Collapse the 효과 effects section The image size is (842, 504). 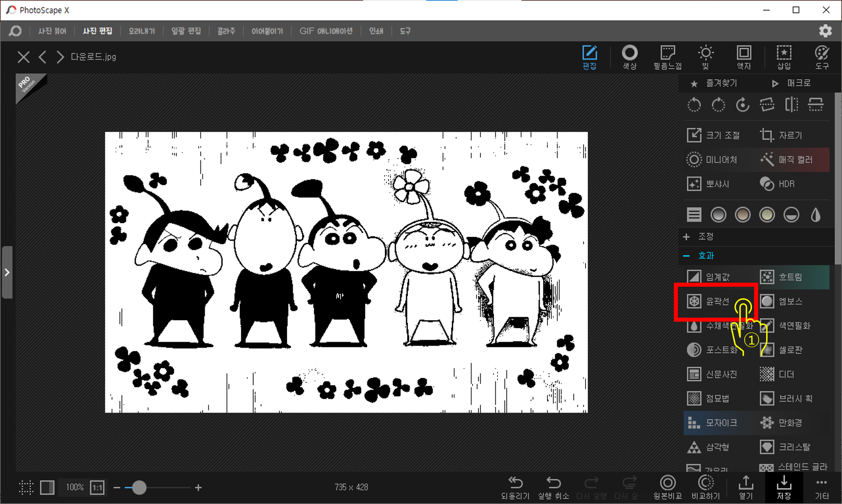pyautogui.click(x=698, y=255)
